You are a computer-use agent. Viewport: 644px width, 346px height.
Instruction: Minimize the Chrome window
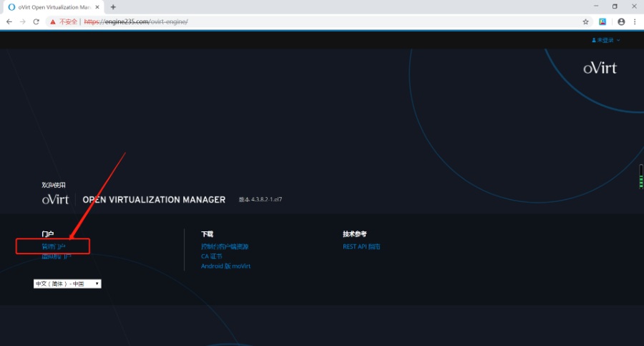pyautogui.click(x=596, y=6)
